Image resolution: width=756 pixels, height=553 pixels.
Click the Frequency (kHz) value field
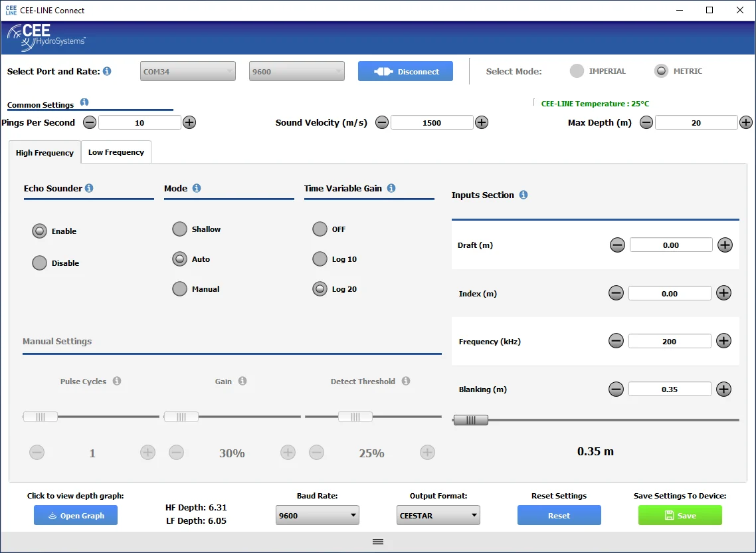click(x=670, y=341)
